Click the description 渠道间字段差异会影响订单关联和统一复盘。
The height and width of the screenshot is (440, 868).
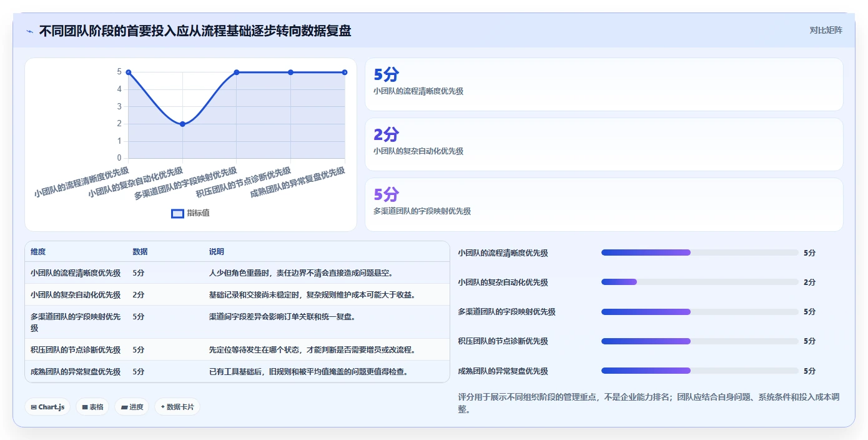(x=282, y=317)
